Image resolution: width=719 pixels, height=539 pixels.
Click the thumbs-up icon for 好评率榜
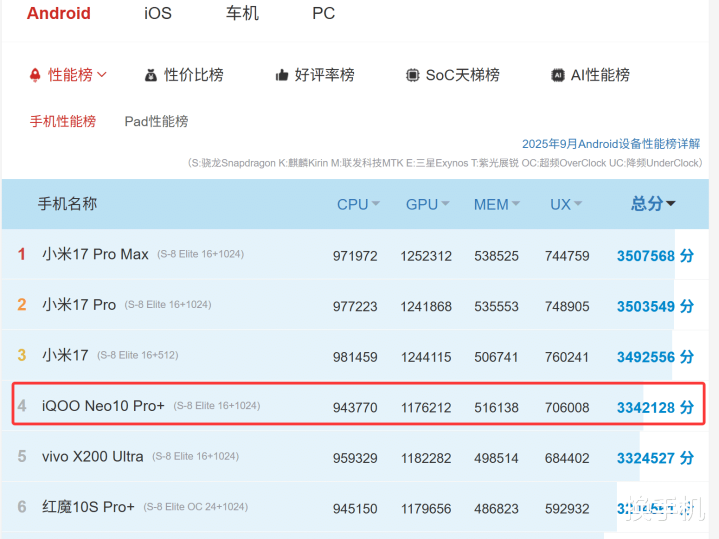(x=282, y=75)
